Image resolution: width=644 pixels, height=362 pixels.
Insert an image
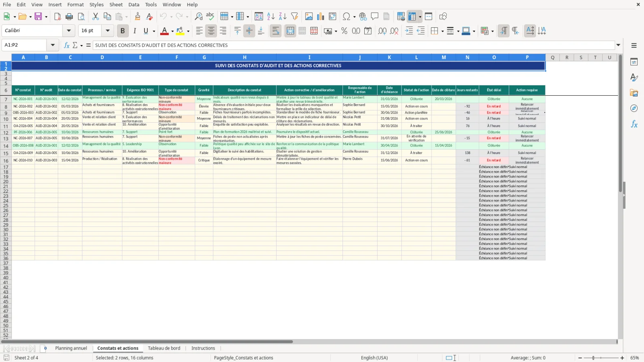point(309,16)
